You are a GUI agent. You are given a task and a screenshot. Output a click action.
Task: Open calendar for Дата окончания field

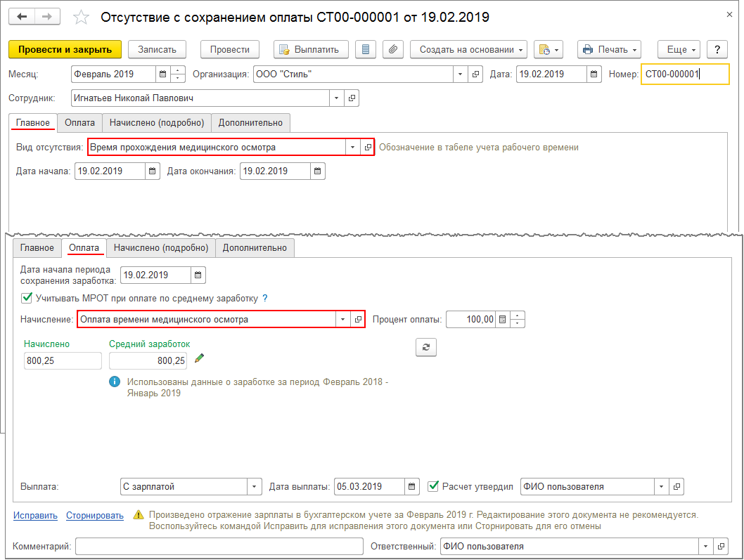[x=317, y=171]
